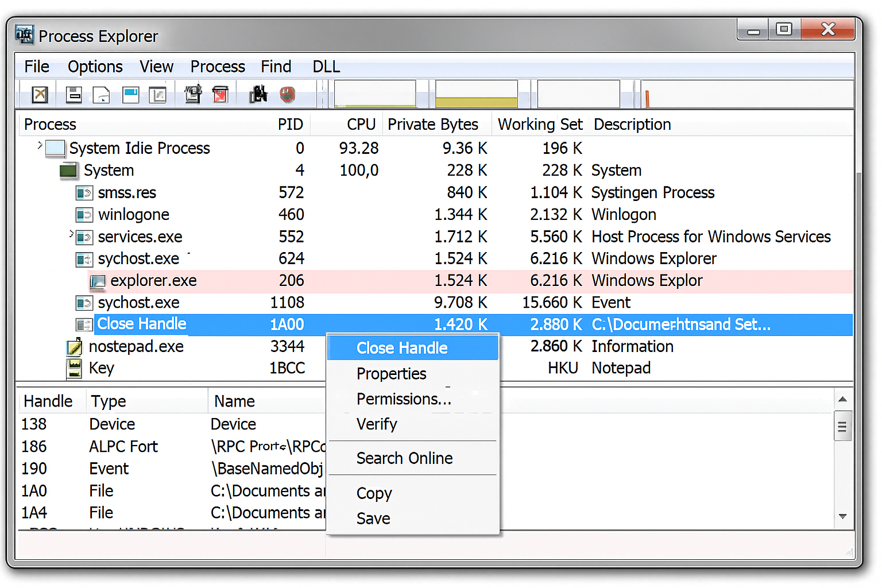Click the process tree view toolbar icon
Viewport: 882px width, 588px height.
(157, 95)
